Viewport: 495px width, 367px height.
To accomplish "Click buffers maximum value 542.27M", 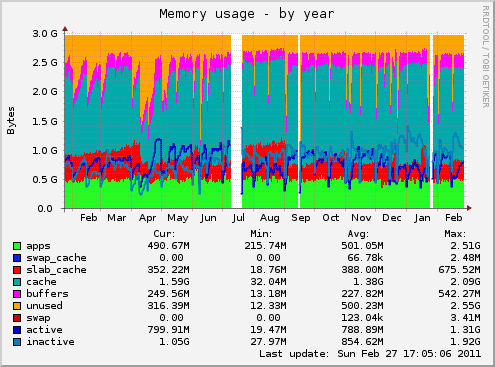I will (x=459, y=294).
